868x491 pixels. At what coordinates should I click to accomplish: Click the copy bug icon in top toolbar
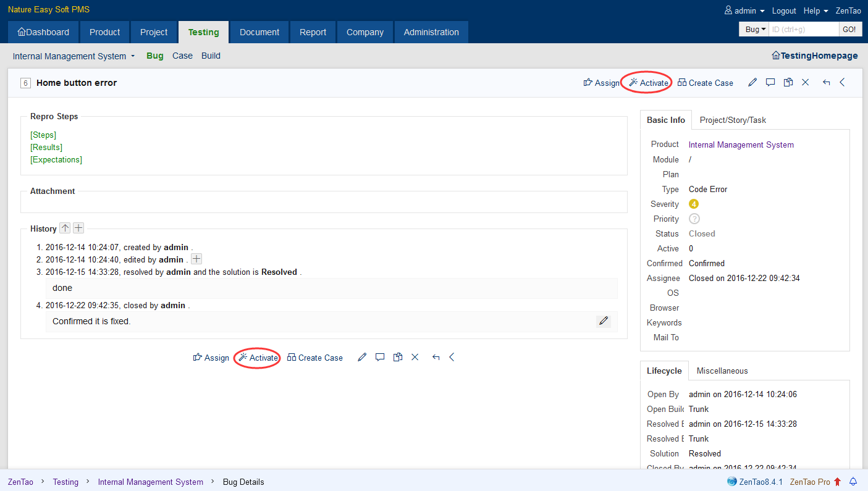[x=788, y=83]
